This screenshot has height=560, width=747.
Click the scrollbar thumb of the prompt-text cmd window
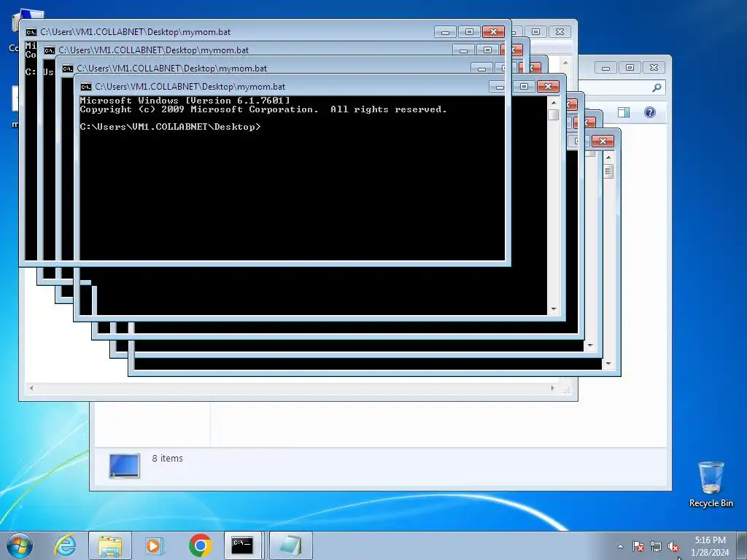coord(554,114)
